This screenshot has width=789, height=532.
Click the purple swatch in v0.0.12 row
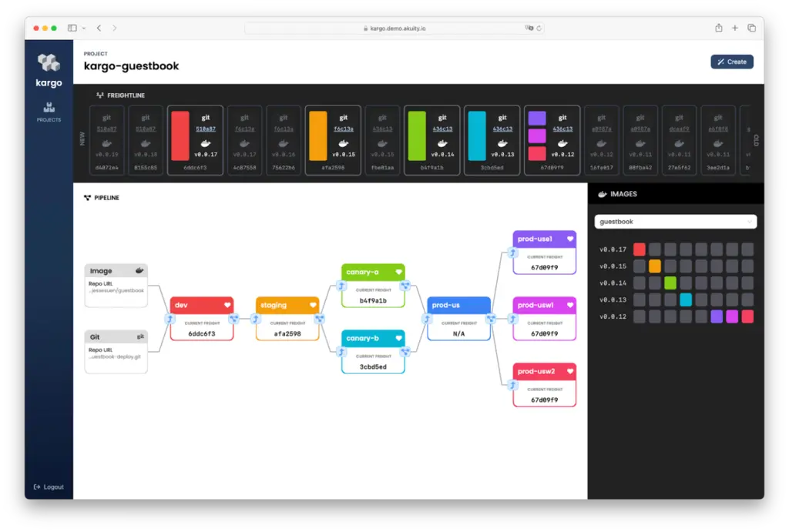point(717,316)
